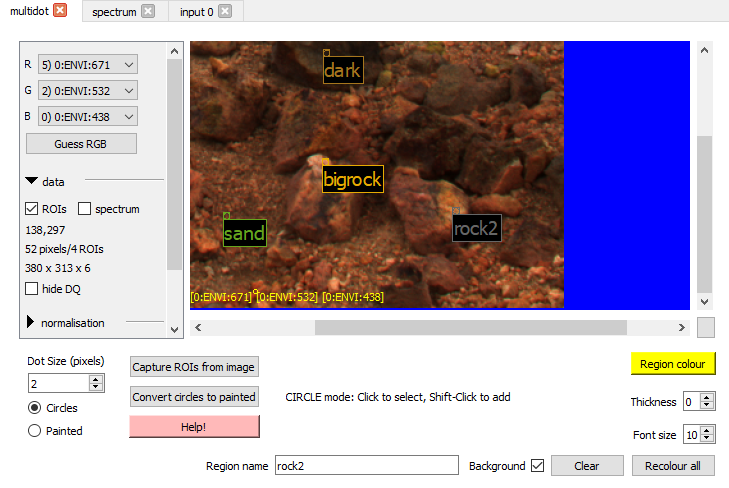Image resolution: width=729 pixels, height=488 pixels.
Task: Expand the normalisation section
Action: point(31,323)
